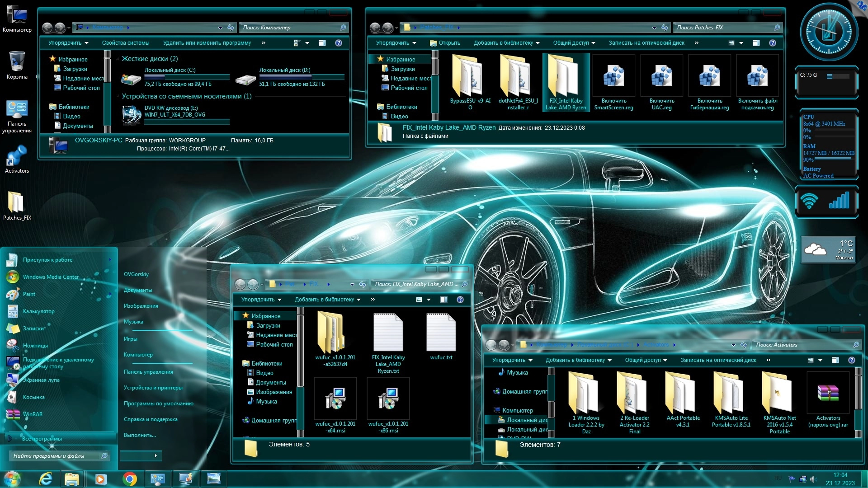Screen dimensions: 868x488
Task: Launch Google Chrome from taskbar
Action: pos(130,479)
